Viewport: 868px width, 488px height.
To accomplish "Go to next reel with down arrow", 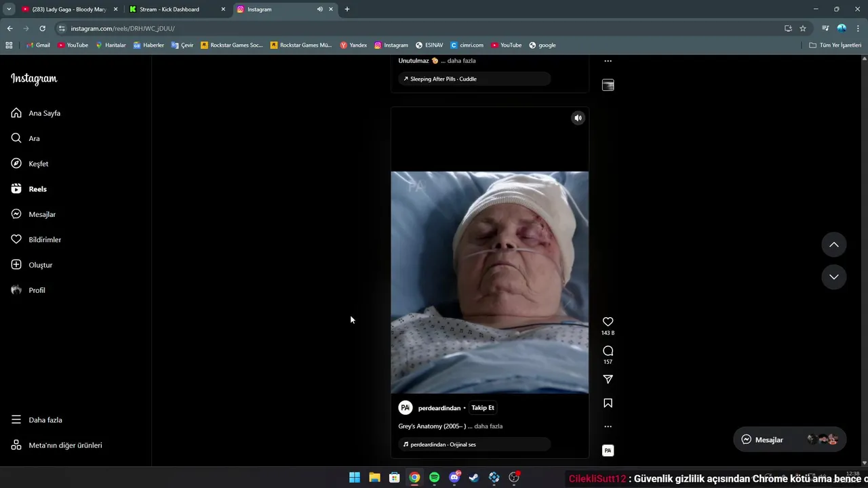I will [x=834, y=277].
